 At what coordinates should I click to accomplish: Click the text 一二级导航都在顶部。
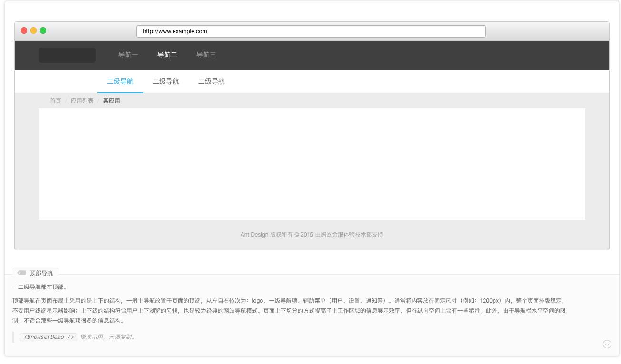click(40, 287)
